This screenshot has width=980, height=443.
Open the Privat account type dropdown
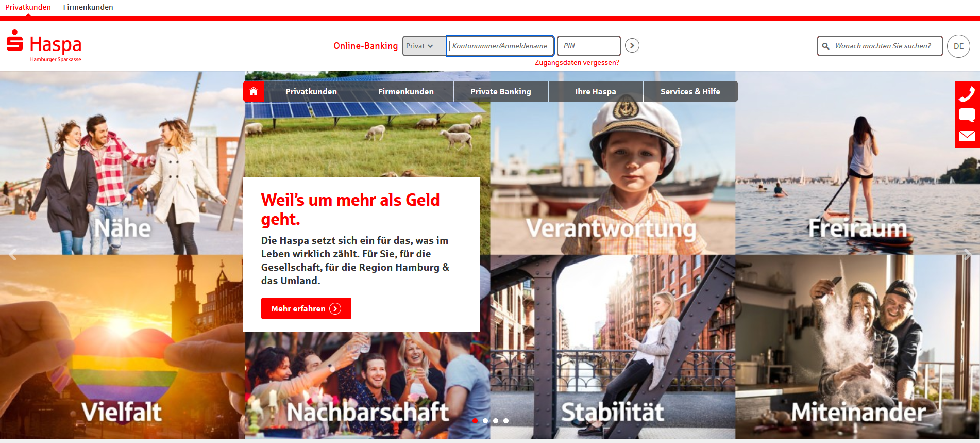coord(424,46)
